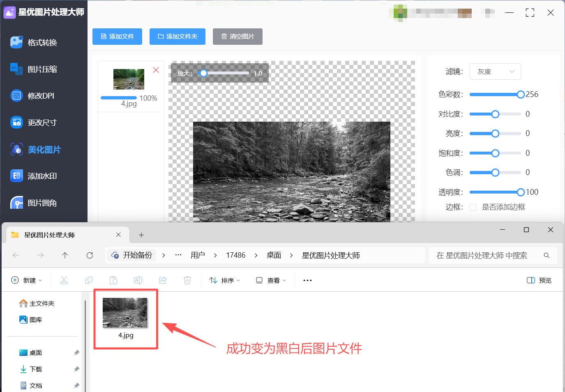This screenshot has width=565, height=392.
Task: Click the 桌面 breadcrumb segment
Action: 274,255
